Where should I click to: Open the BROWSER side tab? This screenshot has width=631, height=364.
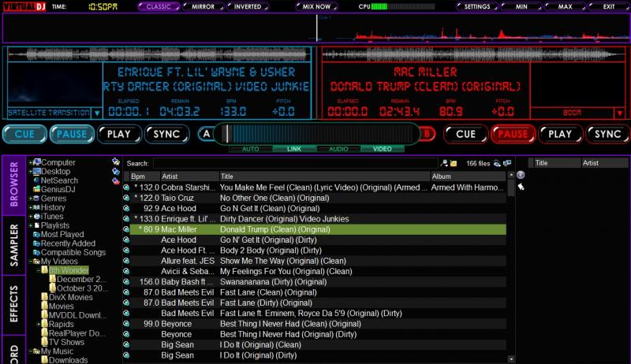point(13,185)
